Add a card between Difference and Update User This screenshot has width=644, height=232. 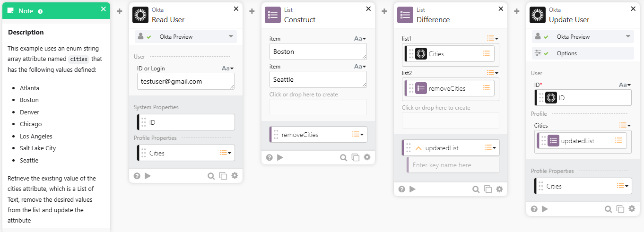[517, 11]
